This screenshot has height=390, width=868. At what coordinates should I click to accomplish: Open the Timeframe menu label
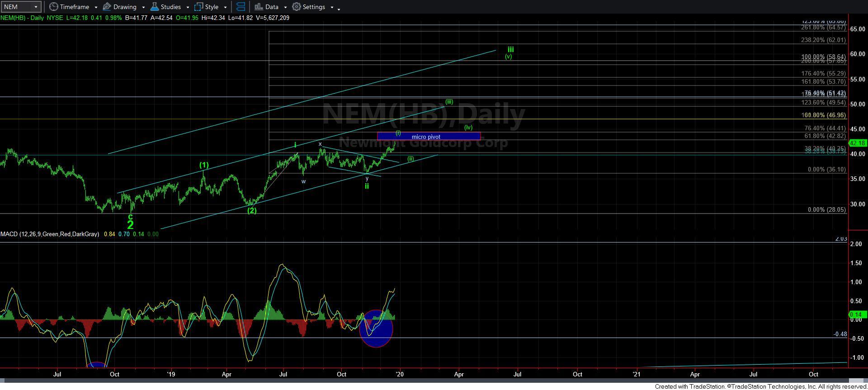coord(75,7)
